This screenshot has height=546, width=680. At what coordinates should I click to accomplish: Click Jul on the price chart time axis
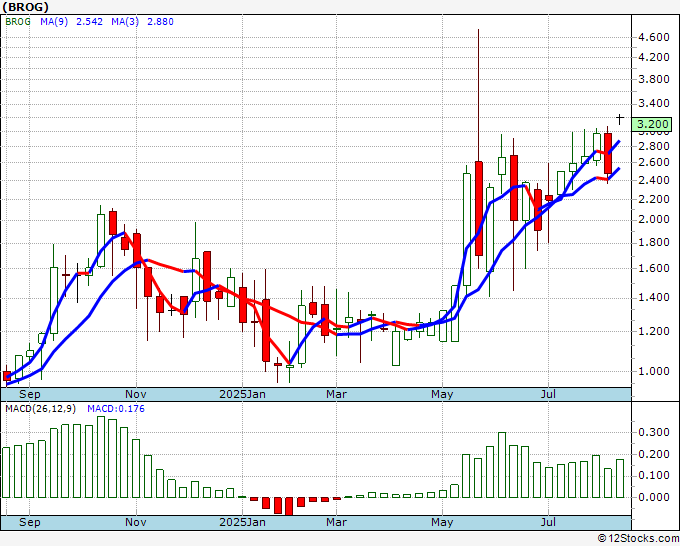tap(548, 394)
